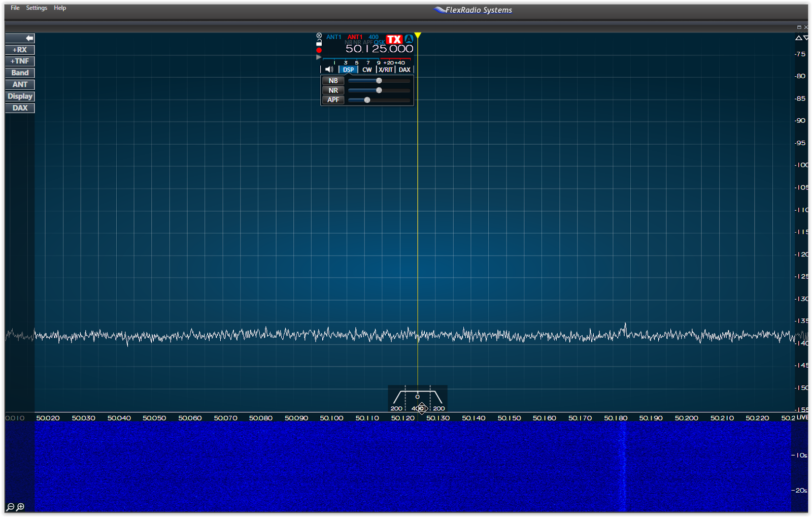Click the zoom-in magnifier at bottom left

[21, 506]
